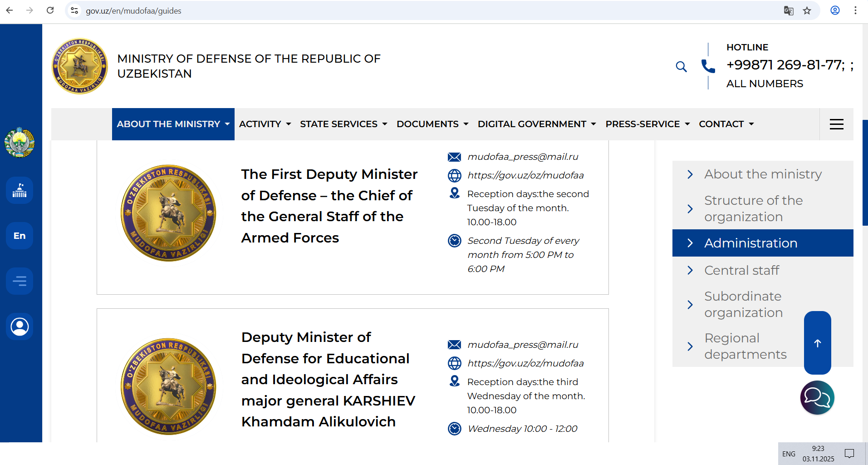868x465 pixels.
Task: Open the government building icon in sidebar
Action: 20,190
